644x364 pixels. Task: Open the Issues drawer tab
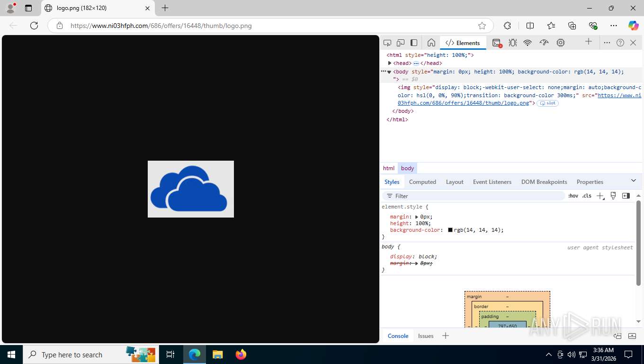[x=426, y=336]
